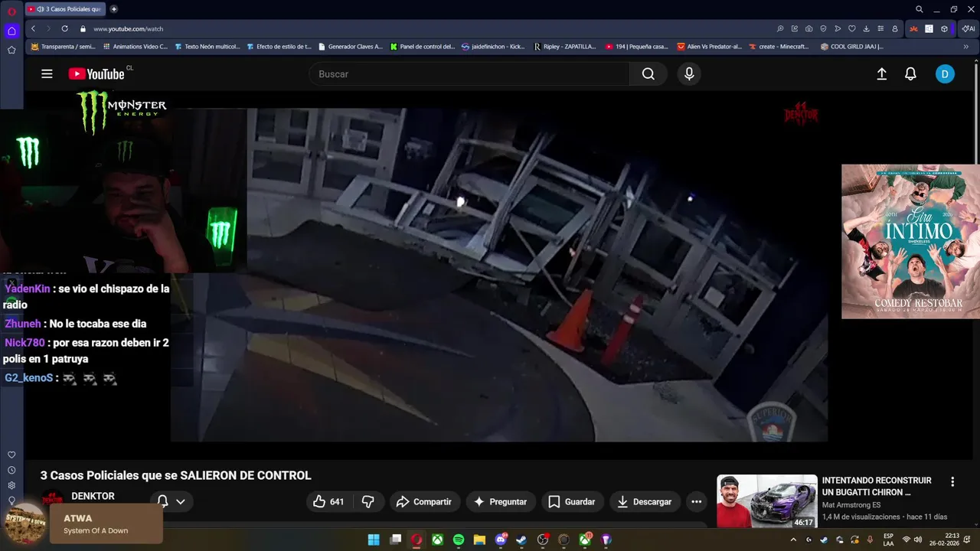Open the Bugatti Chiron video thumbnail
Screen dimensions: 980x551
(x=766, y=501)
